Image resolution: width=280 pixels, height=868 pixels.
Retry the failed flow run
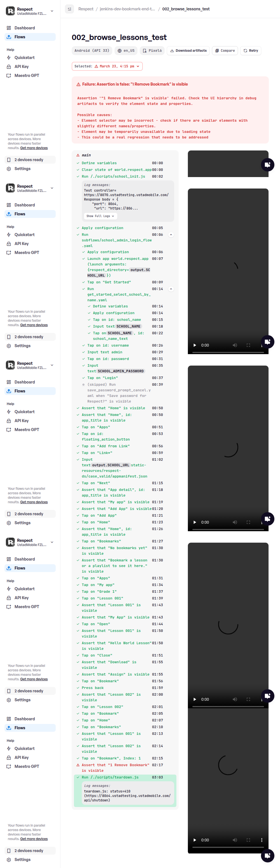point(251,51)
